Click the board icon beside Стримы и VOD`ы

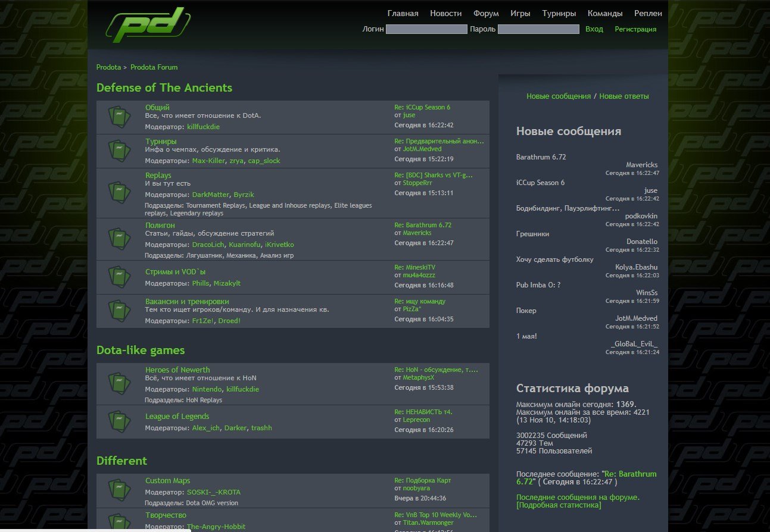120,277
